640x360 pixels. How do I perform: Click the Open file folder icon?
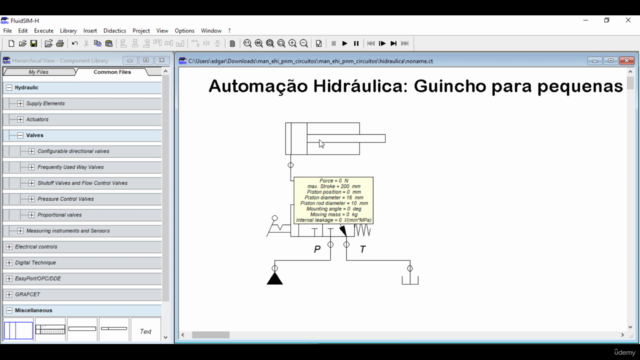(x=22, y=43)
